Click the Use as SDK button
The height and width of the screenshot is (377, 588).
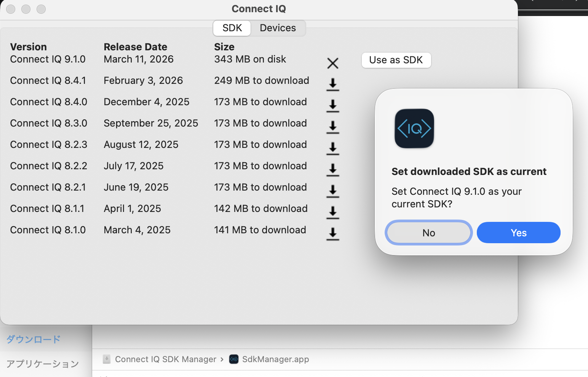tap(396, 60)
